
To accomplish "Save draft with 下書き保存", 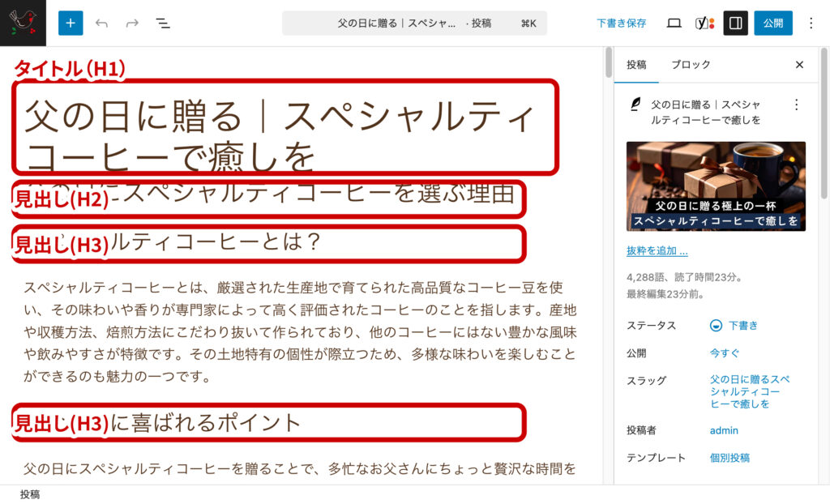I will pos(622,23).
